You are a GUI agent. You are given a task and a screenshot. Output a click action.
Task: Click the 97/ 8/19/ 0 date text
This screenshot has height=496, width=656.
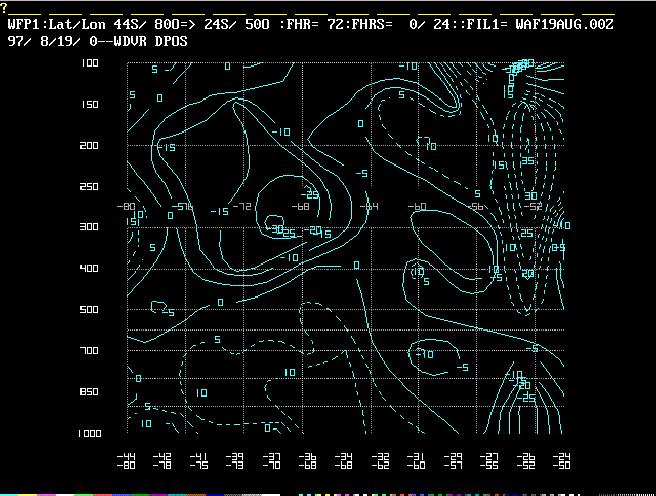click(x=53, y=41)
